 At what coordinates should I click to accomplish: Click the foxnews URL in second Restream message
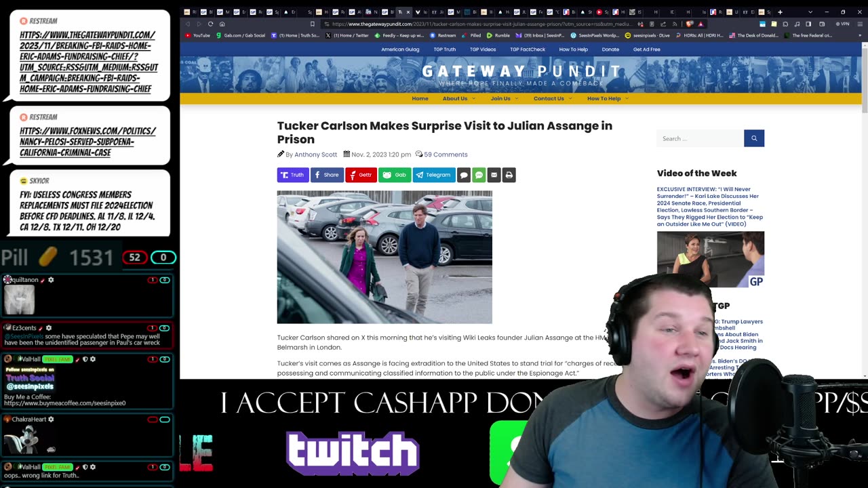coord(88,142)
